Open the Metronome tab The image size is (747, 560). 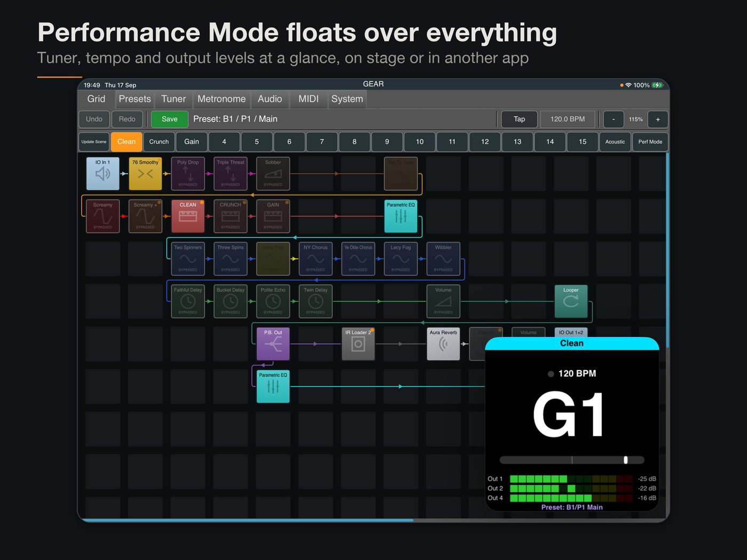(221, 99)
